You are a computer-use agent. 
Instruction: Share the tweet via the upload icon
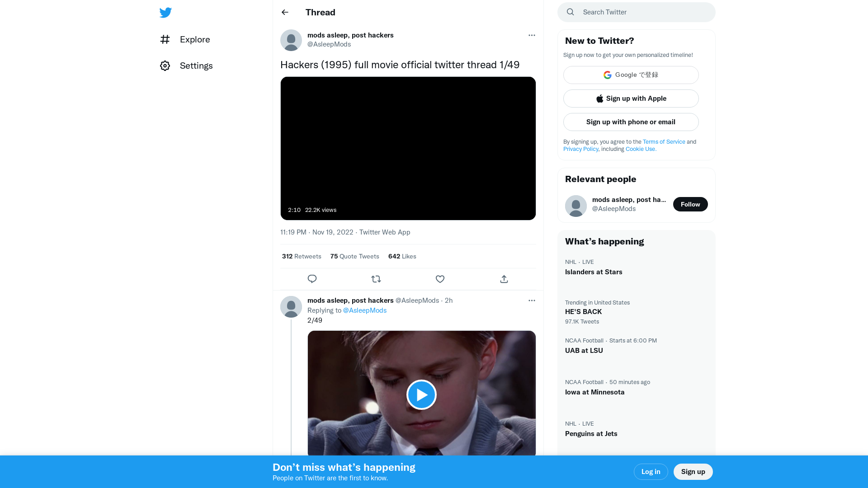point(504,279)
